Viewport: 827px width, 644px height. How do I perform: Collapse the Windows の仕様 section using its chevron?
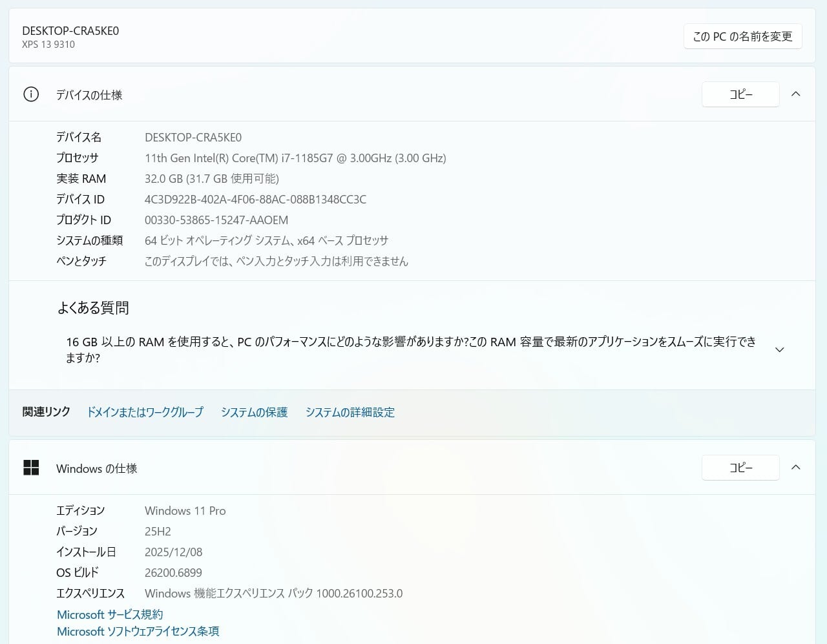[x=796, y=468]
